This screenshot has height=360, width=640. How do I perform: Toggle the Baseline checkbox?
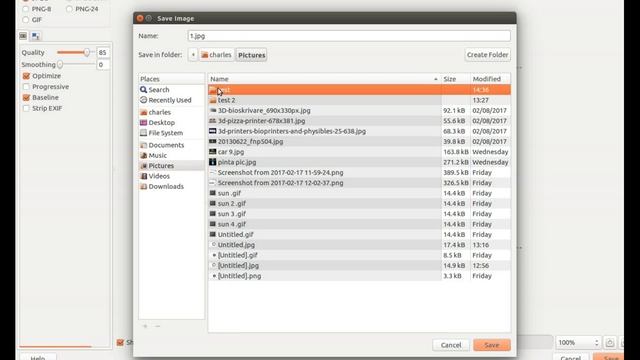tap(27, 98)
